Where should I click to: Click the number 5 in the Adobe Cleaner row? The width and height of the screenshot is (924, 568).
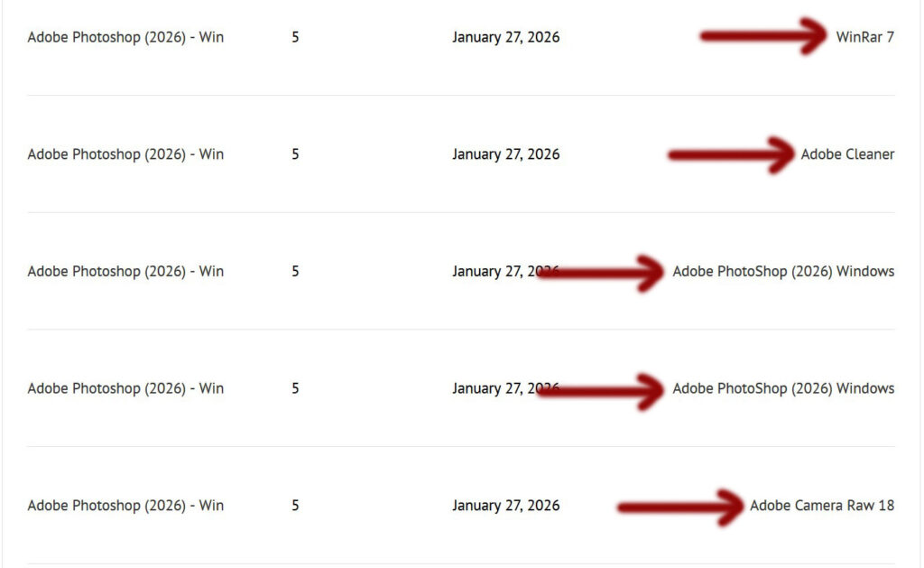tap(295, 154)
